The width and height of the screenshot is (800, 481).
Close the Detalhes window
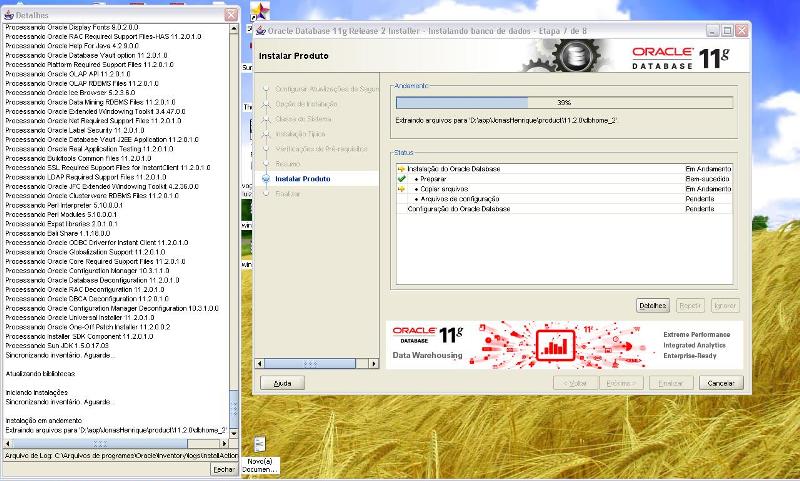(x=231, y=15)
